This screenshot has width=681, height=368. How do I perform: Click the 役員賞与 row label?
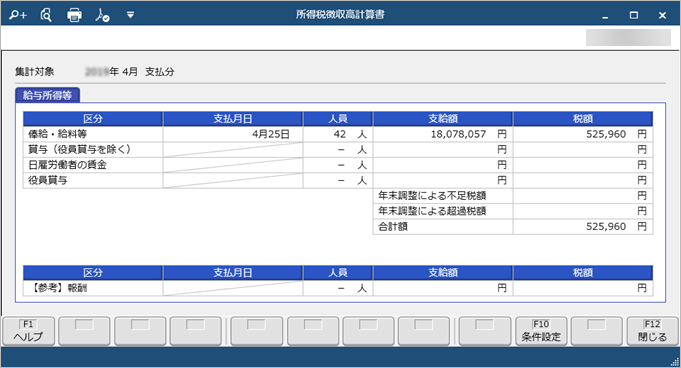48,180
